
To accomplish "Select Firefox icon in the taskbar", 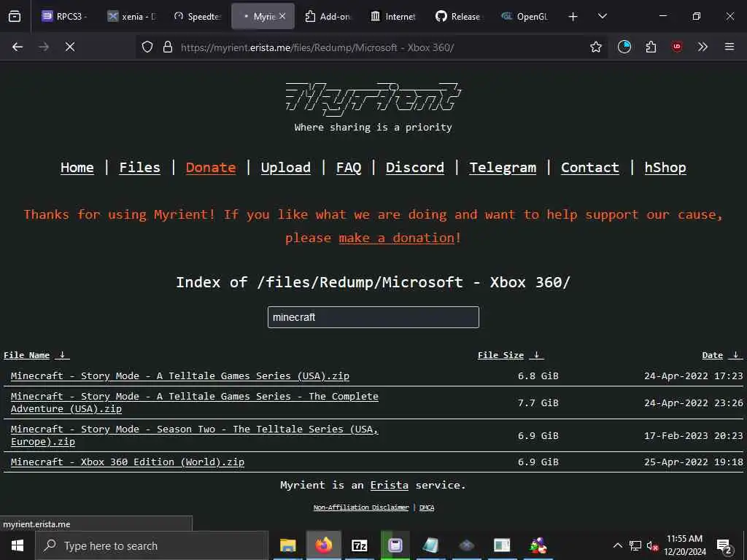I will coord(324,545).
